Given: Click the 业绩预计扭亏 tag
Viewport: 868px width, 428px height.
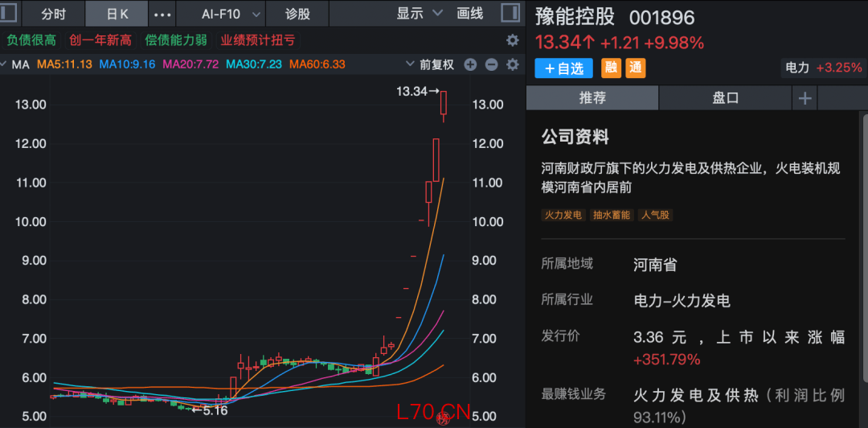Looking at the screenshot, I should click(257, 40).
